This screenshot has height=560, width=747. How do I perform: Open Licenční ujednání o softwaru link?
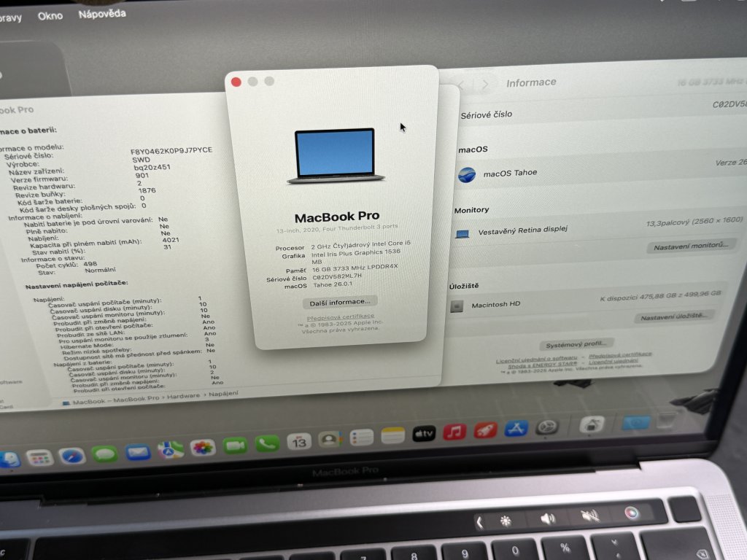click(536, 359)
